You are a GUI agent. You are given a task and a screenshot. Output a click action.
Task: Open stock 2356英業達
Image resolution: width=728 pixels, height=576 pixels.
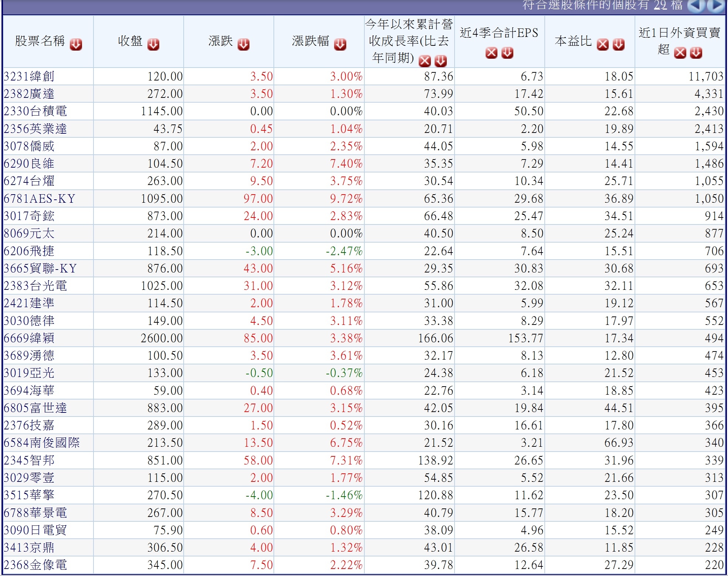35,129
